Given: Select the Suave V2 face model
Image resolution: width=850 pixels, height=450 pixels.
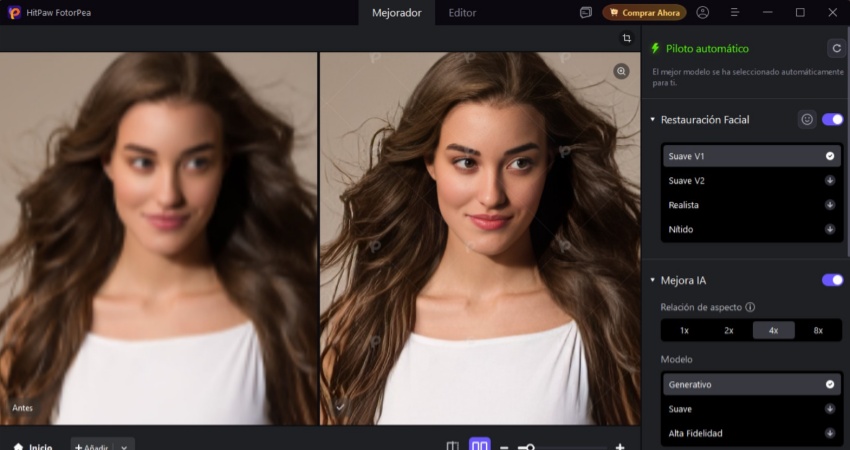Looking at the screenshot, I should (x=751, y=181).
